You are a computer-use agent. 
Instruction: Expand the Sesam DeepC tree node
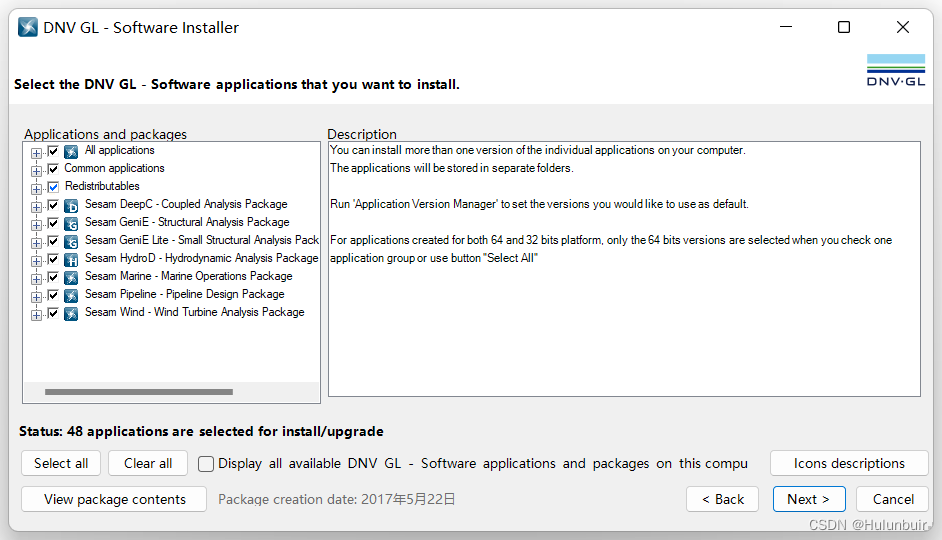[37, 207]
